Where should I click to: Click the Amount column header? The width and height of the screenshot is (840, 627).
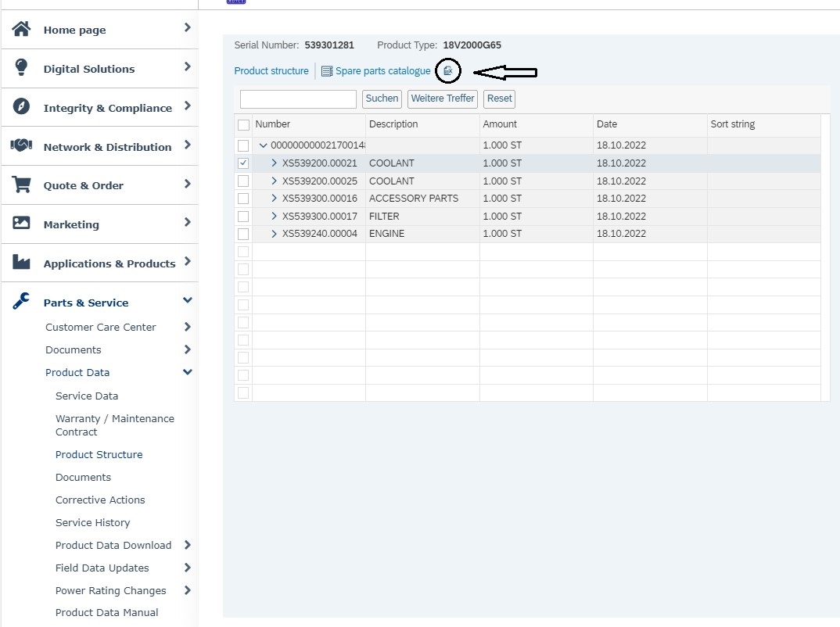(x=537, y=124)
